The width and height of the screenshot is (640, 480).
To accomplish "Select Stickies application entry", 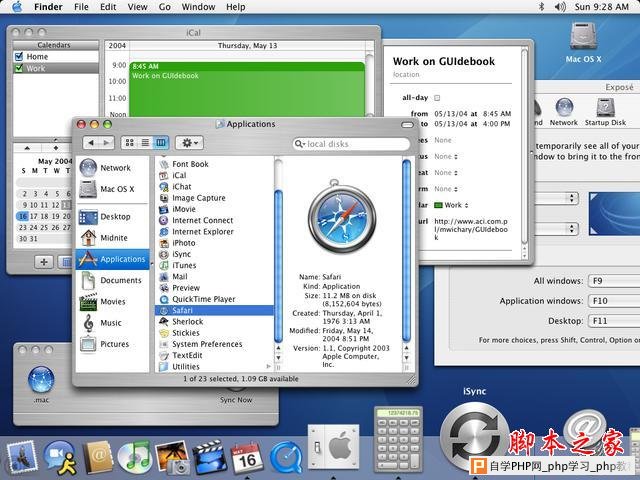I will [186, 333].
